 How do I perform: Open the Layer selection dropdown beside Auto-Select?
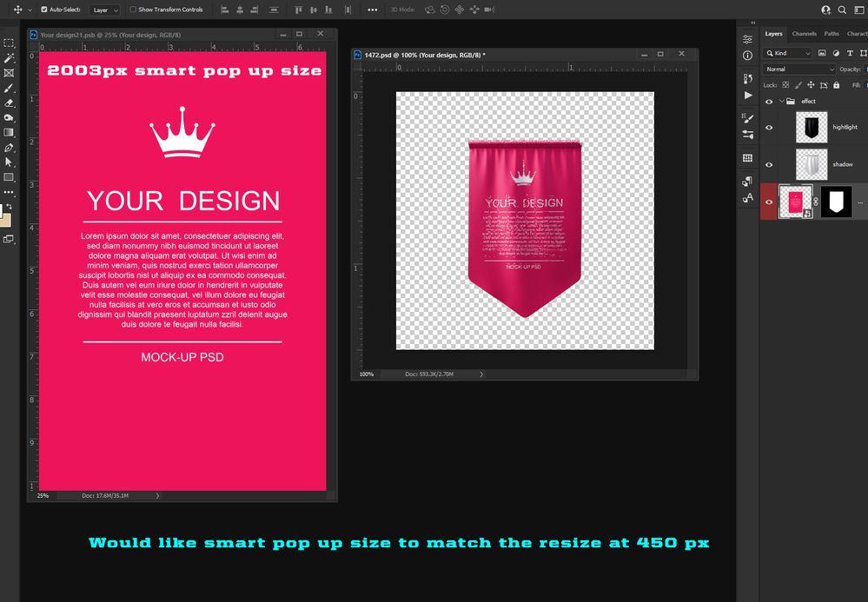click(104, 10)
